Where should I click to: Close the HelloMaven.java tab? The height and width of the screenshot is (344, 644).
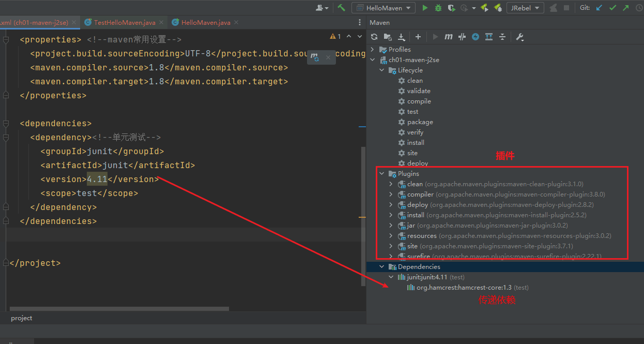[237, 22]
